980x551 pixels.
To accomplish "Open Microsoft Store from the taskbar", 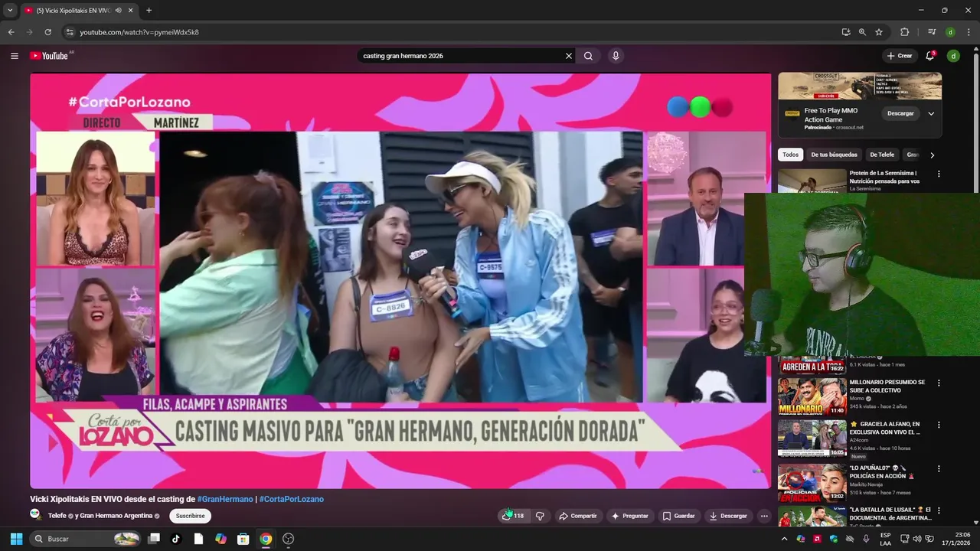I will pyautogui.click(x=243, y=539).
